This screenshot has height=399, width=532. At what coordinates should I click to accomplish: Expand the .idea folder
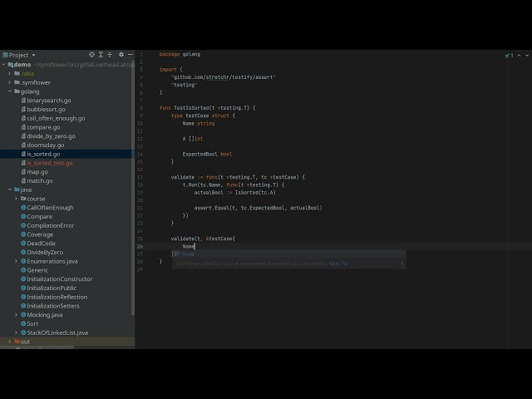(x=10, y=73)
